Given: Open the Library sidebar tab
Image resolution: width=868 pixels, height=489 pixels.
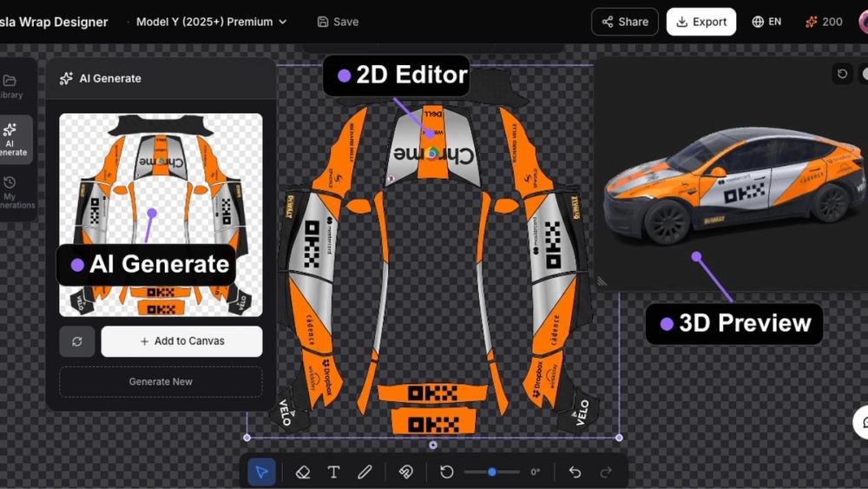Looking at the screenshot, I should click(x=10, y=87).
